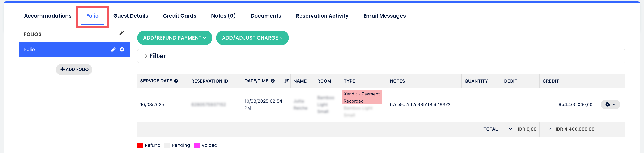Switch to the Accommodations tab

(x=47, y=16)
